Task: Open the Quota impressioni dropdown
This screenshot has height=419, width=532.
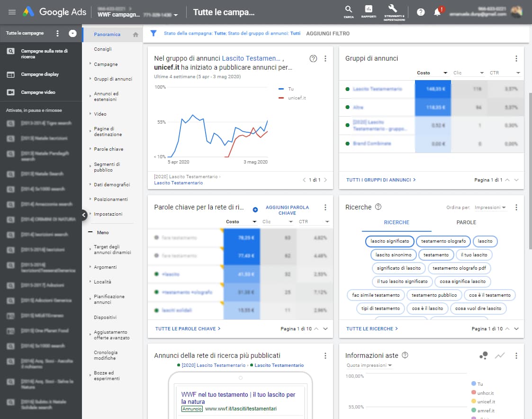Action: [369, 365]
